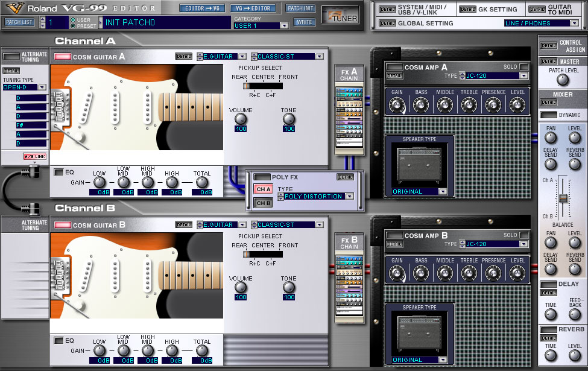Open the Patch List
Screen dimensions: 588x371
20,21
